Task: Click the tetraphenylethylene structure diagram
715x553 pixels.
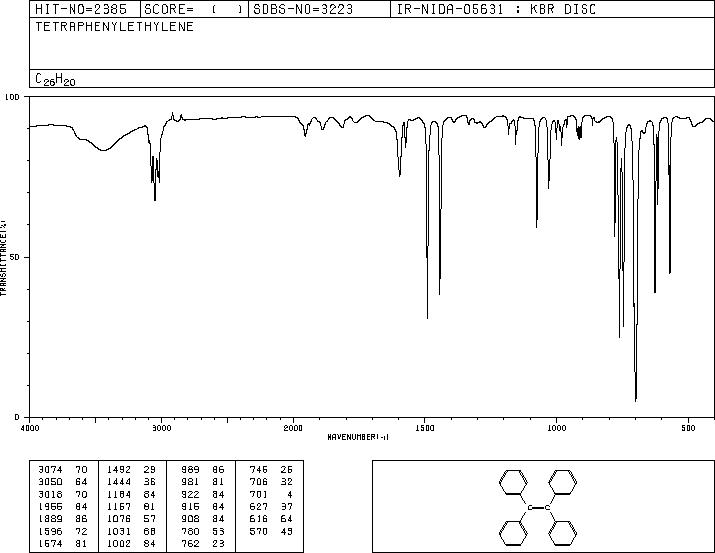Action: (538, 507)
